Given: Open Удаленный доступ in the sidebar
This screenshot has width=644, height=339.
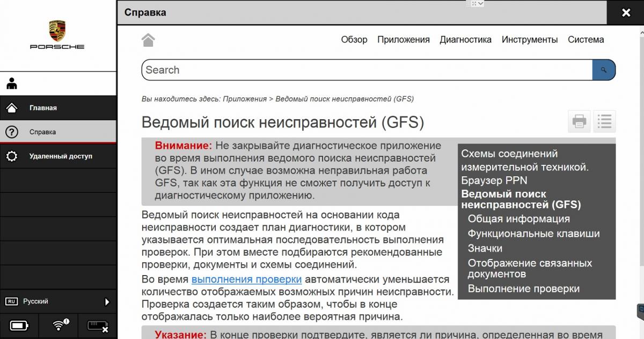Looking at the screenshot, I should click(61, 156).
